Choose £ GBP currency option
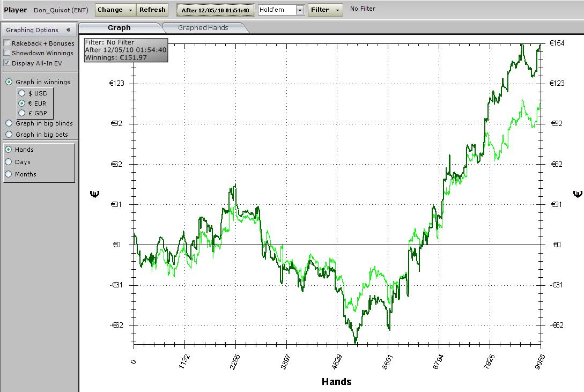The height and width of the screenshot is (392, 584). 22,113
